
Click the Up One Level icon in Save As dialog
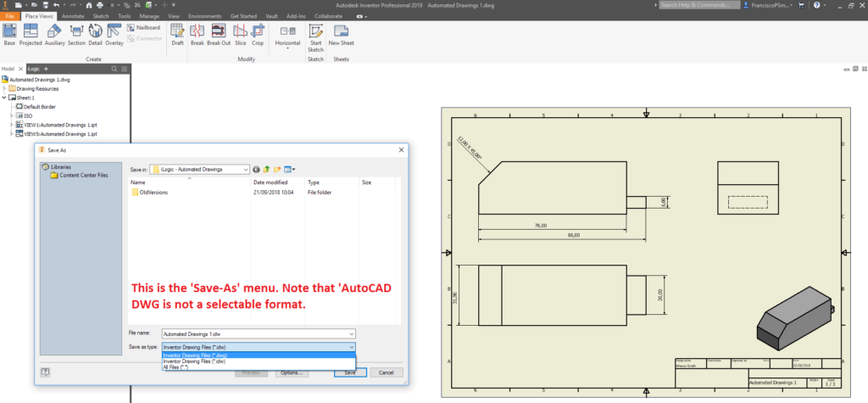(x=266, y=169)
